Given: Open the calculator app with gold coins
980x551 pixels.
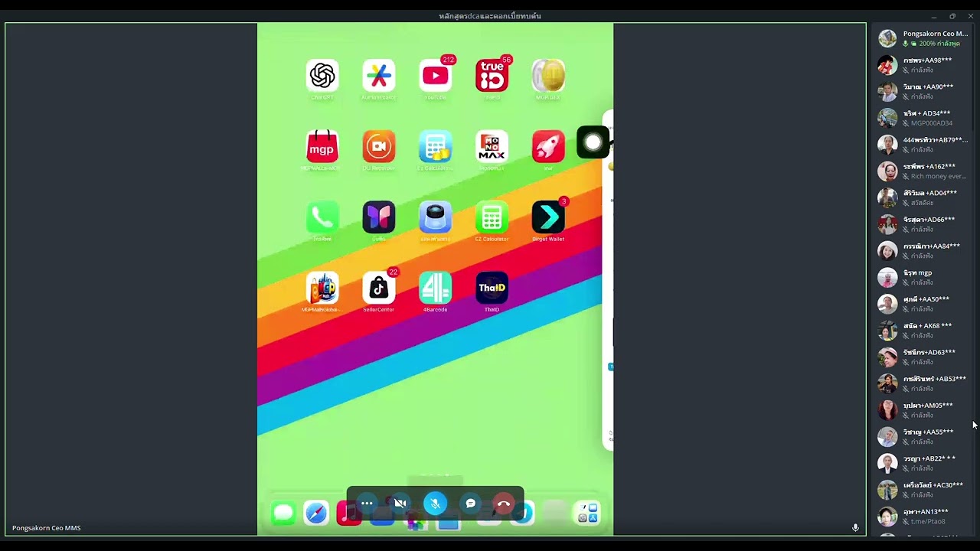Looking at the screenshot, I should 436,146.
